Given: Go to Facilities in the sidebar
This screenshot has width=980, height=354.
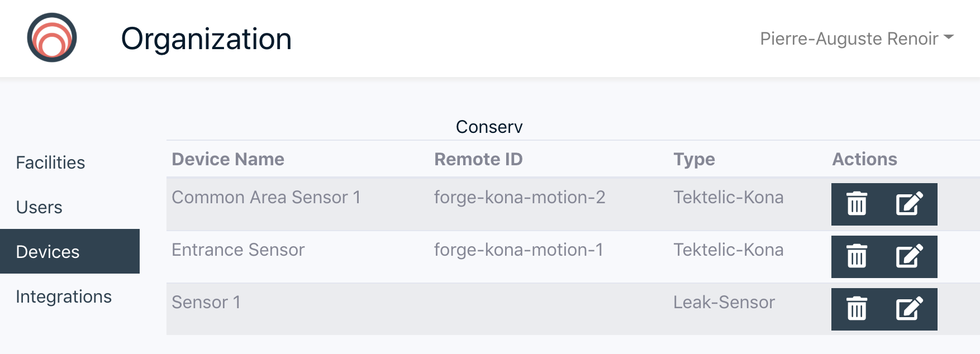Looking at the screenshot, I should click(50, 162).
